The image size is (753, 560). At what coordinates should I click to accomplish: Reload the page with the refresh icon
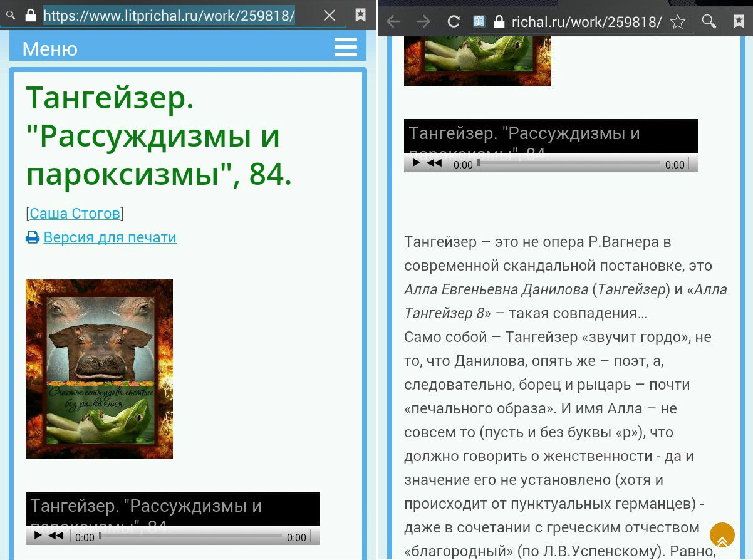[454, 22]
